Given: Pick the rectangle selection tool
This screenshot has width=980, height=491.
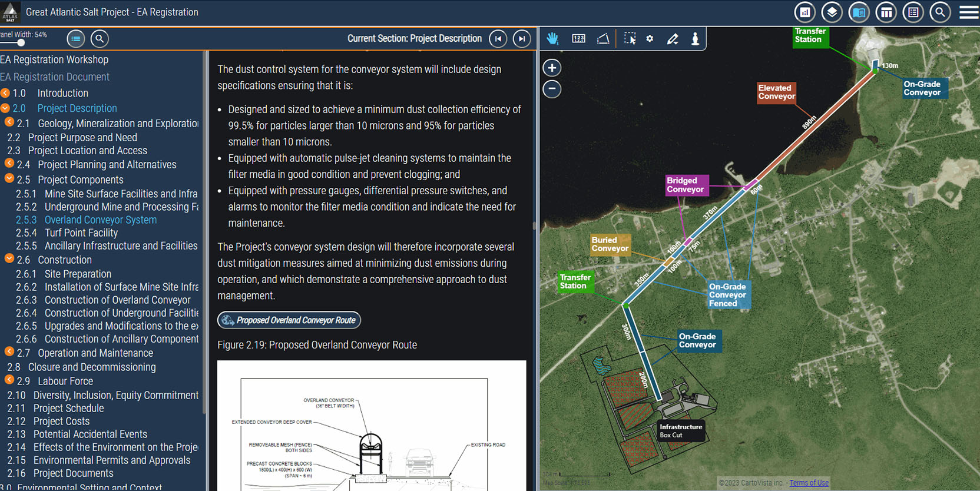Looking at the screenshot, I should click(x=630, y=39).
